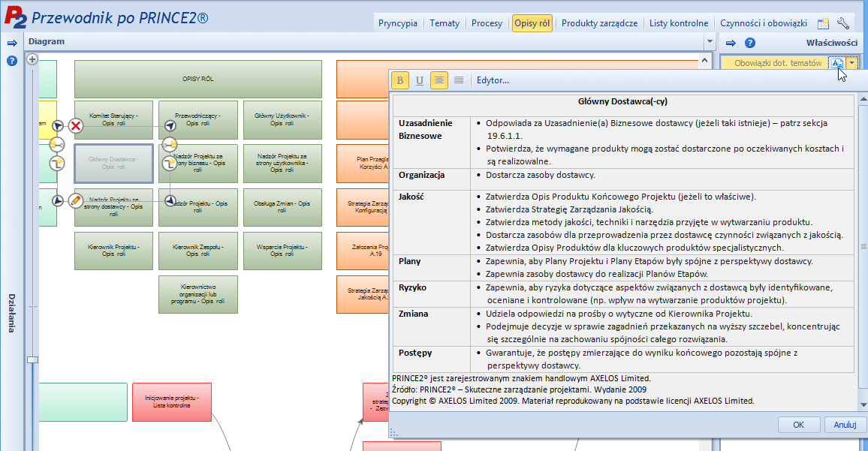Viewport: 868px width, 451px height.
Task: Select the Obsługa Zmian - Opis roli node
Action: pos(282,207)
